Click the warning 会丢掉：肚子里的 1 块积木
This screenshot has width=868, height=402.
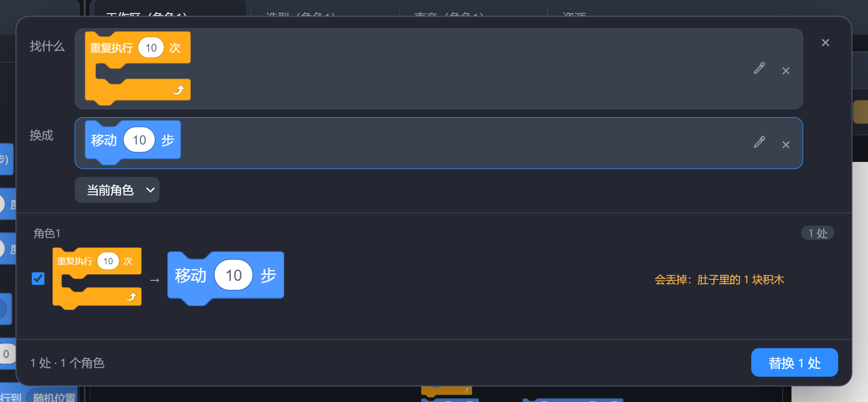(719, 280)
